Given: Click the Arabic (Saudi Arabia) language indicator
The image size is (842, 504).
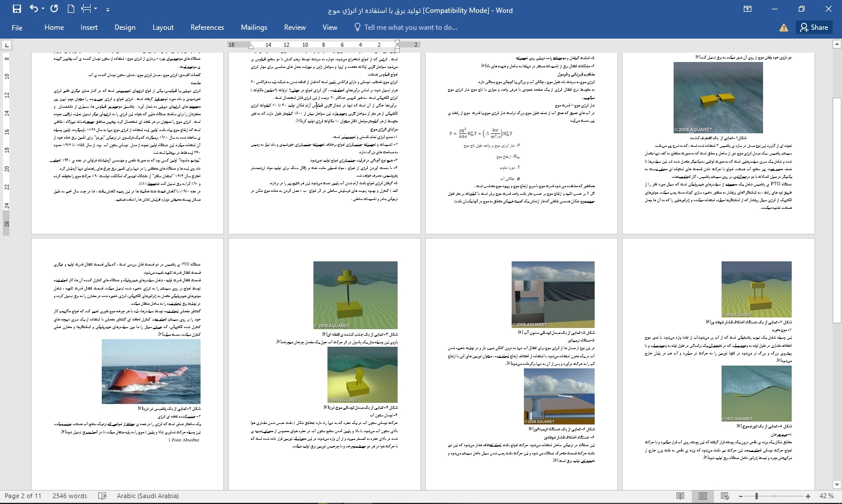Looking at the screenshot, I should (147, 496).
